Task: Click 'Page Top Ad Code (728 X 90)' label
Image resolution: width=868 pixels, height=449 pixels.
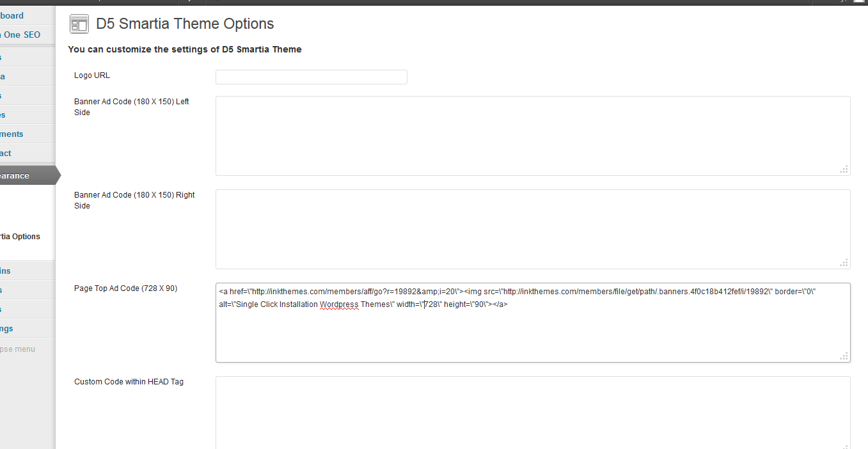Action: (x=125, y=288)
